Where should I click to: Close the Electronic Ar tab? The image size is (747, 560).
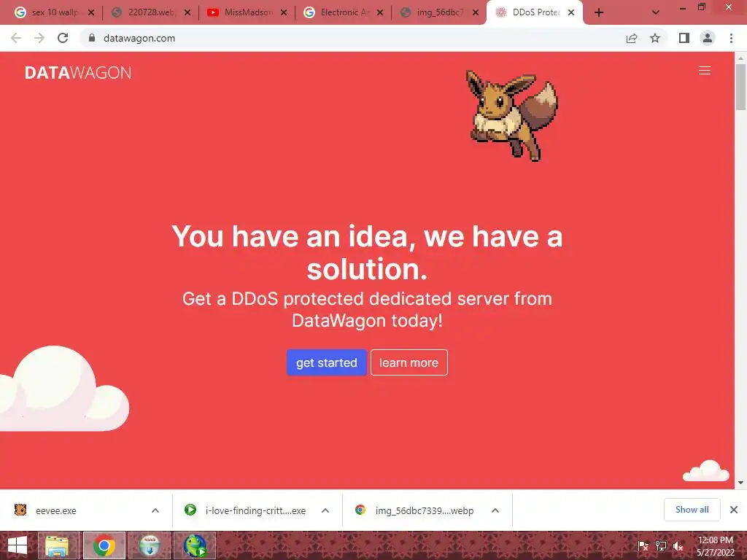tap(380, 13)
